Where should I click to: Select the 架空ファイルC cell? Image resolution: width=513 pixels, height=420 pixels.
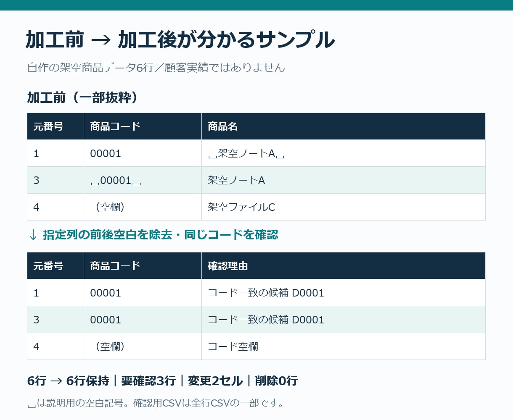coord(344,207)
